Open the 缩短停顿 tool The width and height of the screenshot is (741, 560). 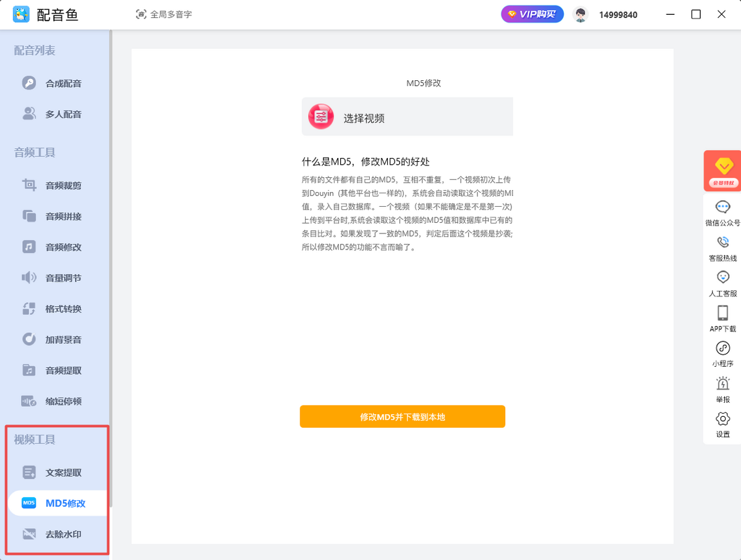click(54, 401)
